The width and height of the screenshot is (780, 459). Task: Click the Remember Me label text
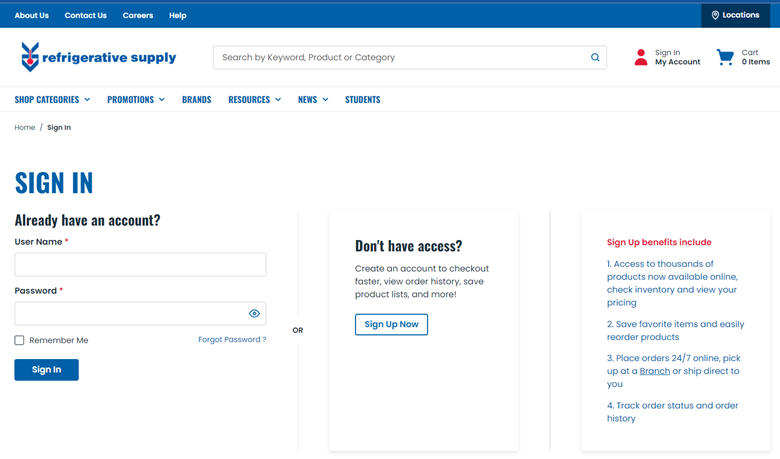coord(59,340)
